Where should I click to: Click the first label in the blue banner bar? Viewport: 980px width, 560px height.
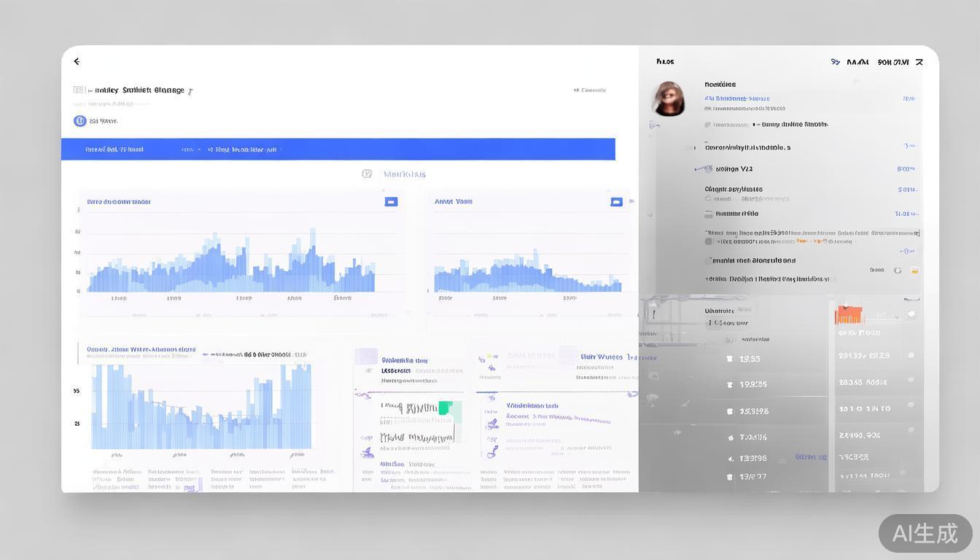(x=114, y=149)
